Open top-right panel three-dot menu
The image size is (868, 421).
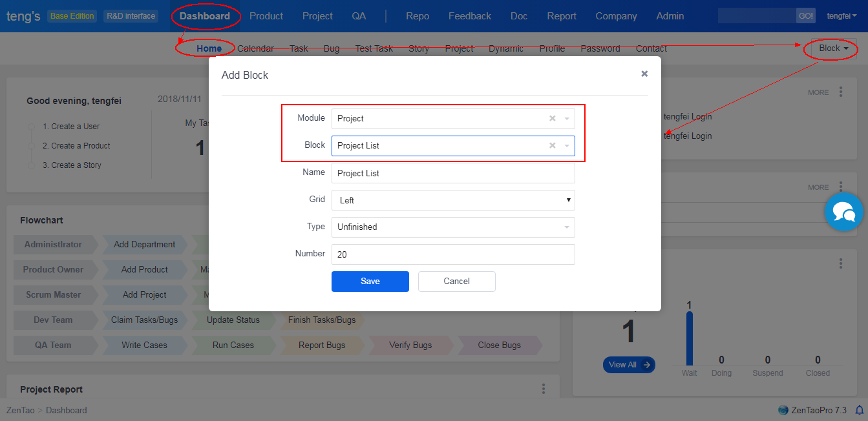coord(840,92)
